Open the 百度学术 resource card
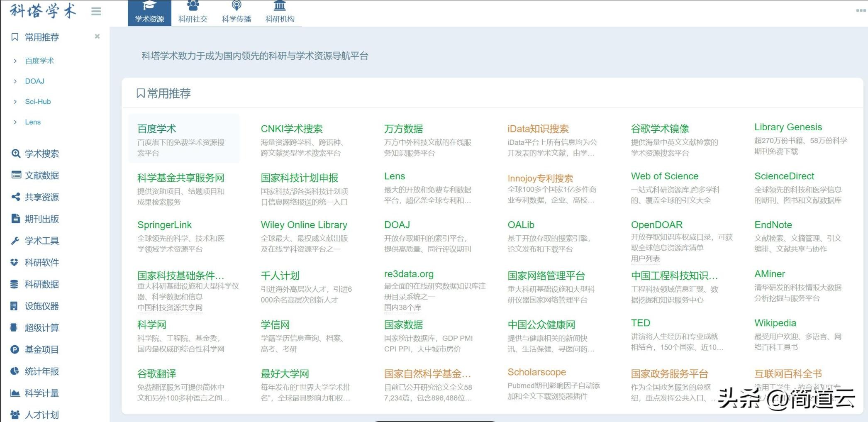 (184, 138)
